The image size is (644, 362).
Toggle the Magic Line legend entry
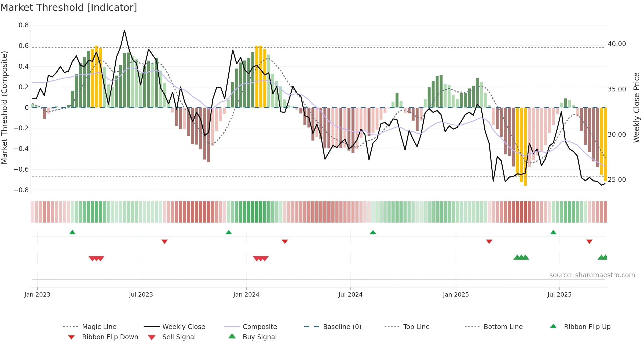pyautogui.click(x=90, y=327)
